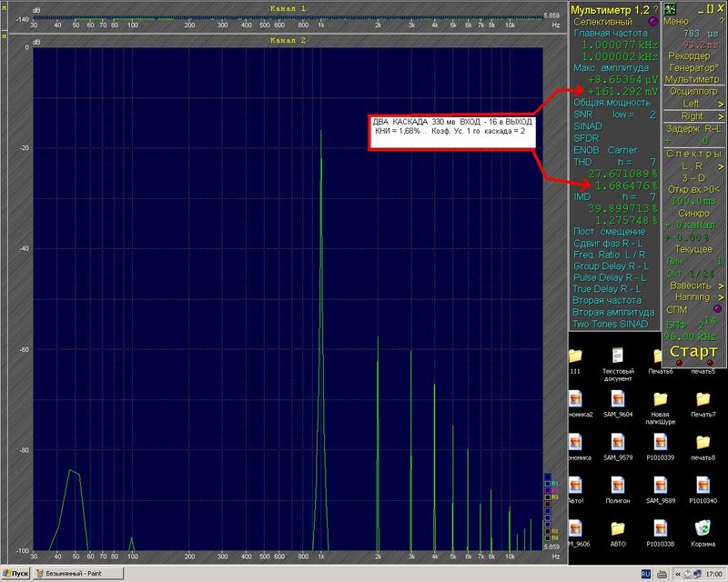Click the Старт button
The width and height of the screenshot is (728, 582).
pyautogui.click(x=693, y=352)
